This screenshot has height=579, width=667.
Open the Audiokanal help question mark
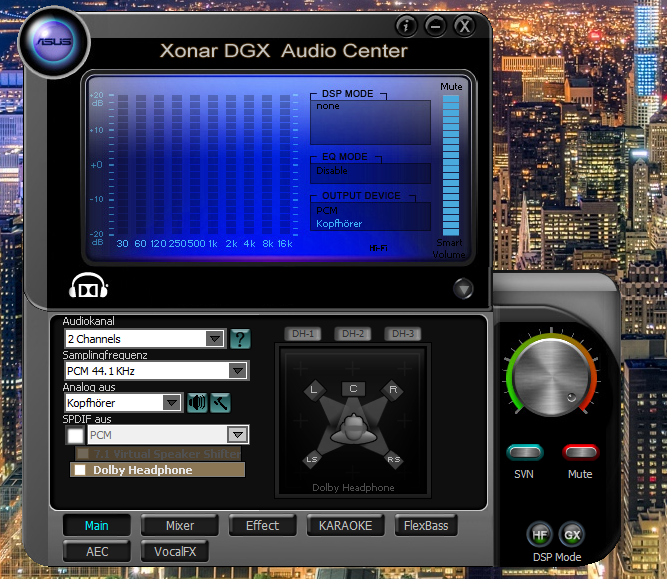[x=240, y=339]
